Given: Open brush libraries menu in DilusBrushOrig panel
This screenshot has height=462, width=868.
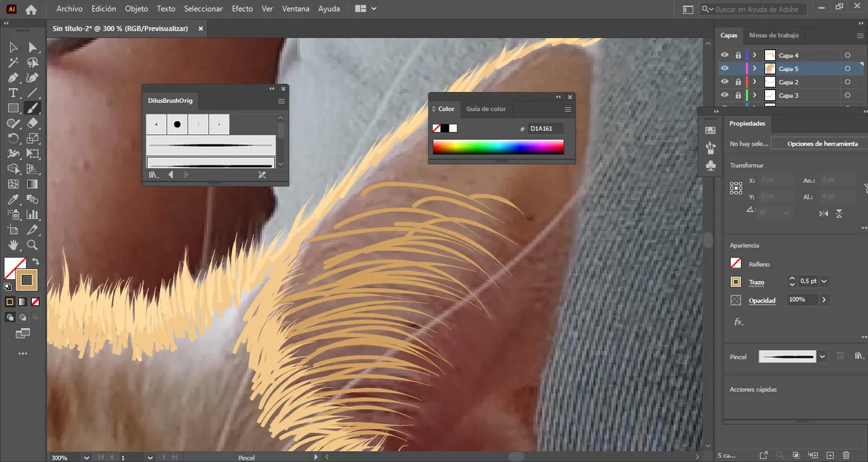Looking at the screenshot, I should click(x=154, y=175).
